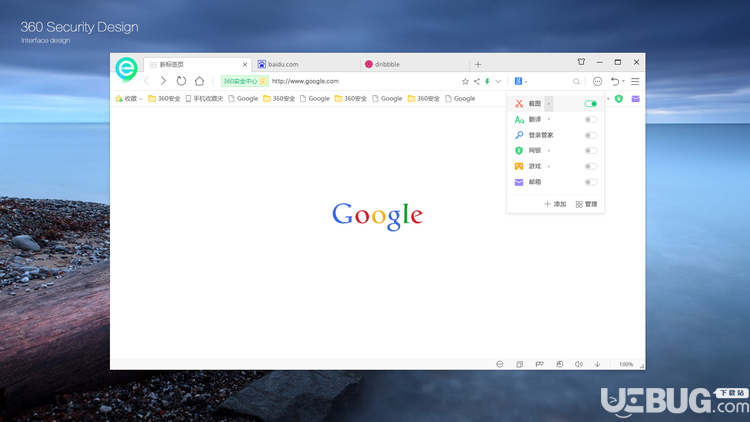Viewport: 750px width, 422px height.
Task: Open the address bar dropdown chevron
Action: click(498, 81)
